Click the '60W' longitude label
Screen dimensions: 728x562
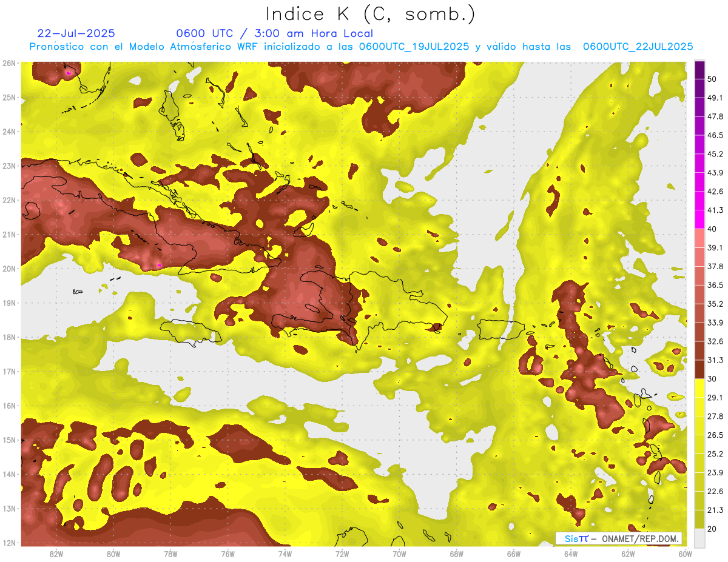(685, 554)
